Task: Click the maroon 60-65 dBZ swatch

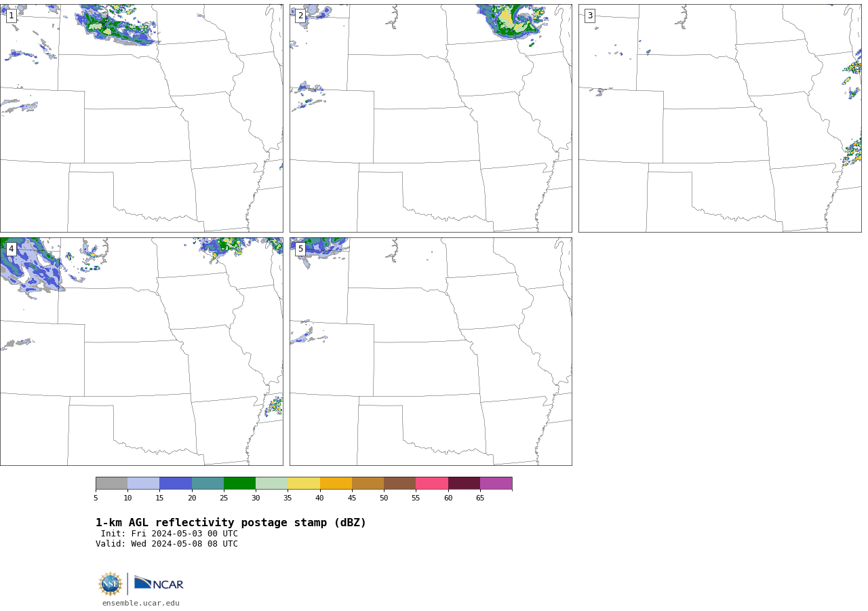Action: (x=464, y=484)
